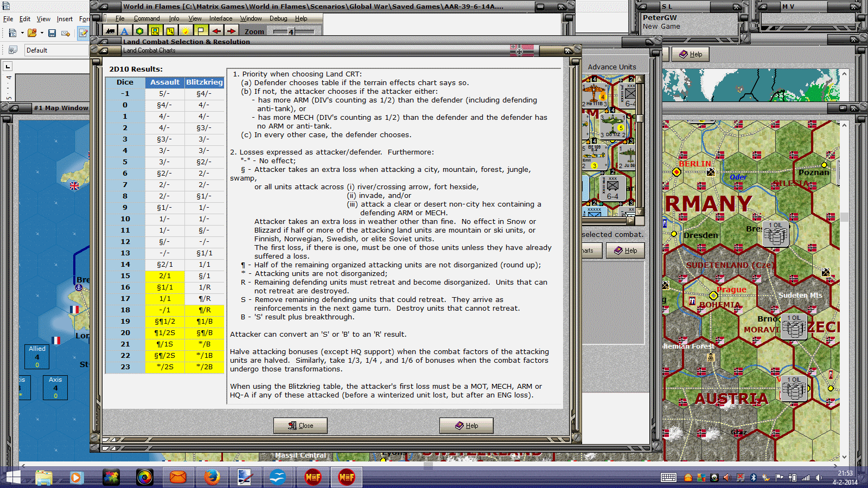This screenshot has width=868, height=488.
Task: Click the 1 OIL counter near Brno
Action: tap(794, 327)
